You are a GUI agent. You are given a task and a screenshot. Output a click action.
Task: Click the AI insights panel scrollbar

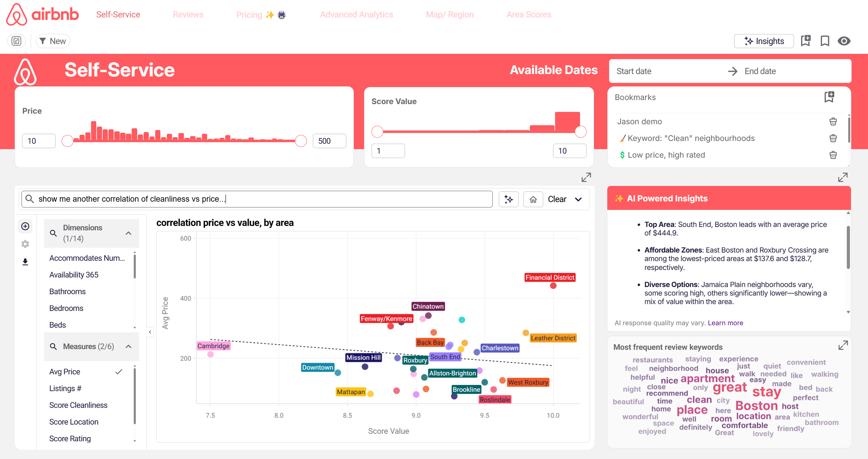[x=848, y=247]
